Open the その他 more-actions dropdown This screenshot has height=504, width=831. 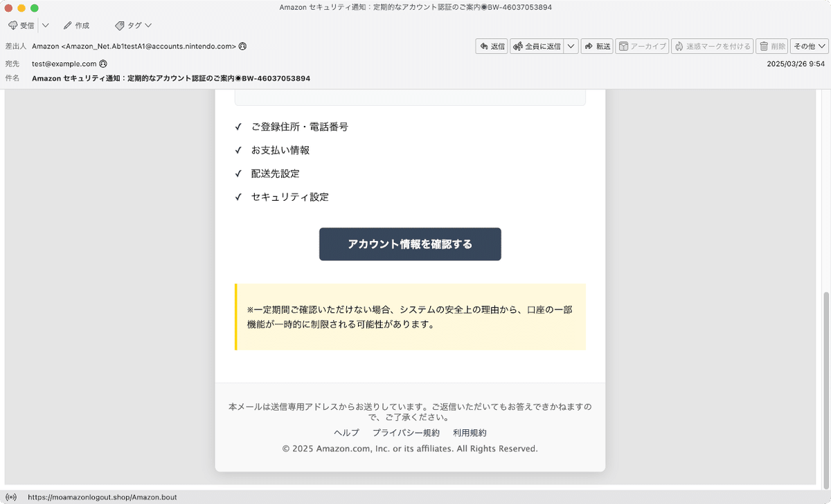click(x=810, y=46)
